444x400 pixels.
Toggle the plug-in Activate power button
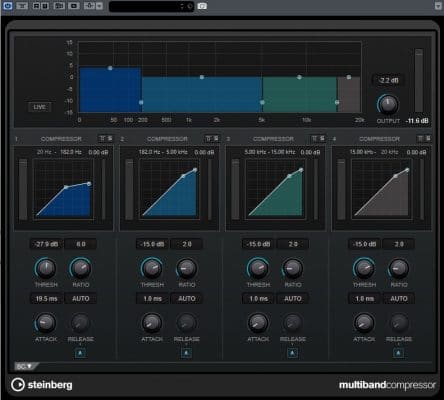point(7,6)
